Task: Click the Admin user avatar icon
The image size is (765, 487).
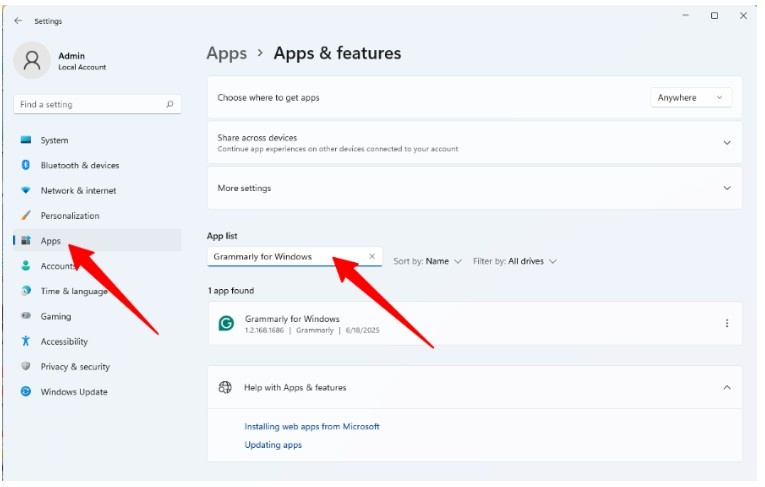Action: tap(32, 60)
